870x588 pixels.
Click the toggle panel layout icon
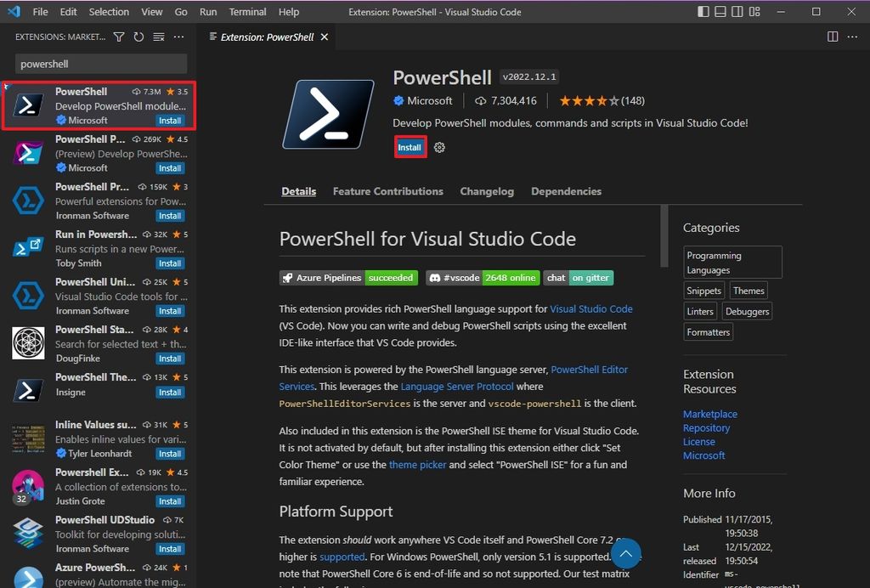point(720,12)
